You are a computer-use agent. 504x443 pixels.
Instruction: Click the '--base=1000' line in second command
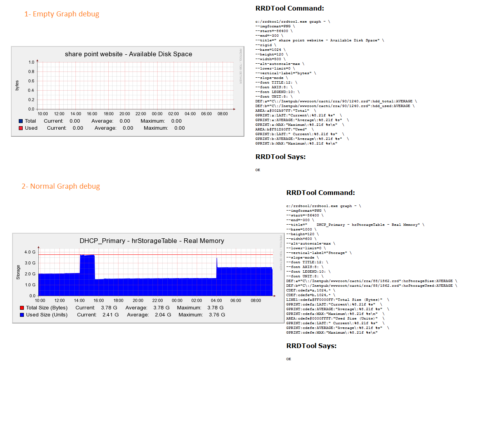(x=301, y=229)
